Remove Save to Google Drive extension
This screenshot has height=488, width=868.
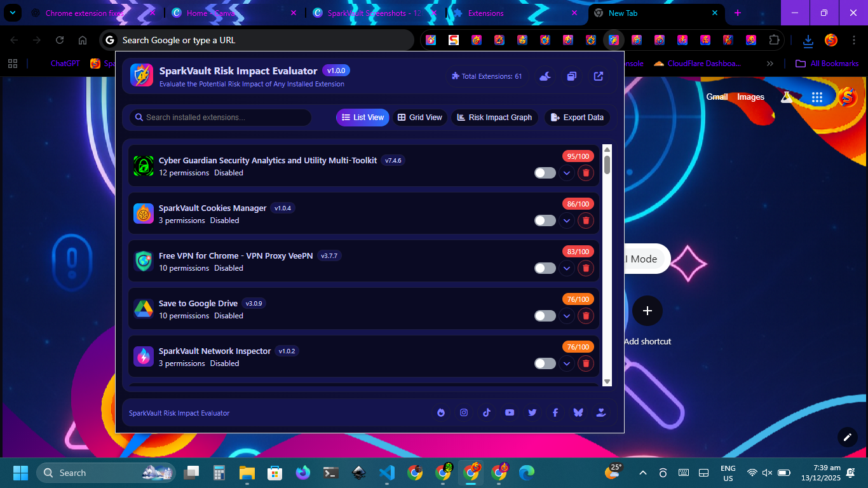click(x=586, y=316)
